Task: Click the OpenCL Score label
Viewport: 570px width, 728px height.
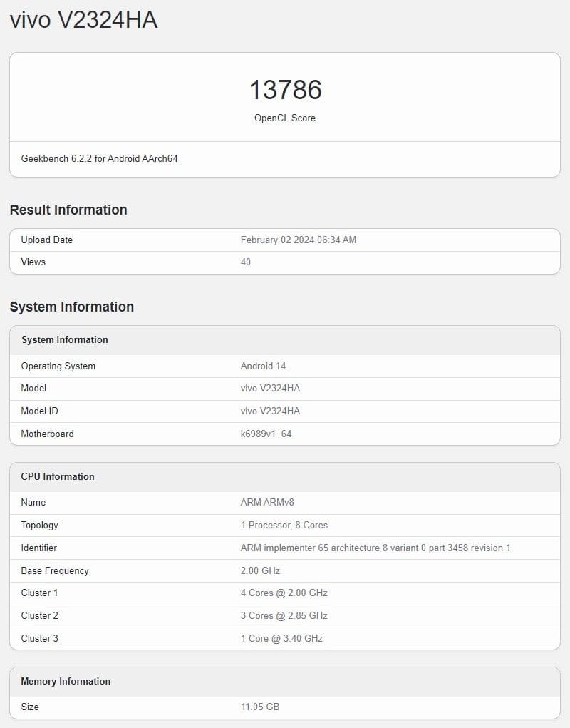Action: pyautogui.click(x=284, y=118)
